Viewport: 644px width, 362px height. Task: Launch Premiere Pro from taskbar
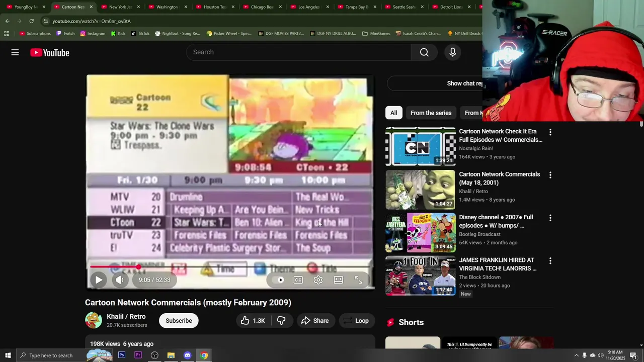point(138,355)
